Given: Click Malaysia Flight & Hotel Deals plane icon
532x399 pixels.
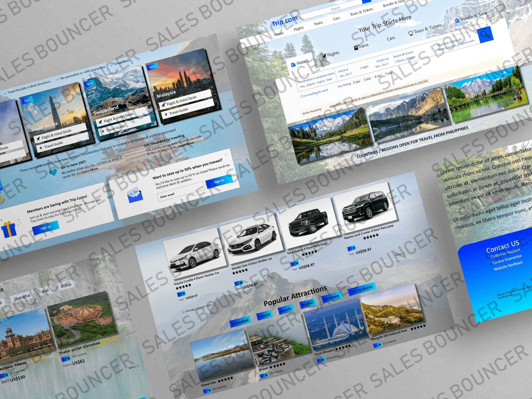Looking at the screenshot, I should pyautogui.click(x=163, y=105).
